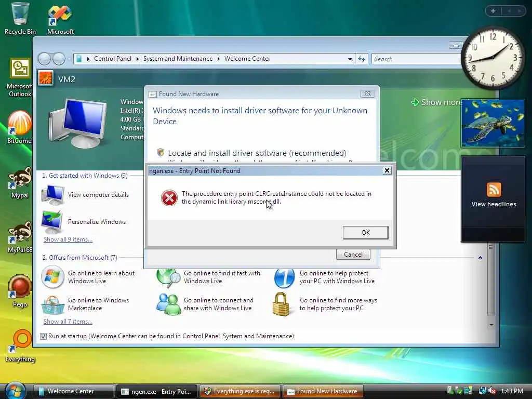Click the Back button in Welcome Center window
Screen dimensions: 532x399
point(44,59)
